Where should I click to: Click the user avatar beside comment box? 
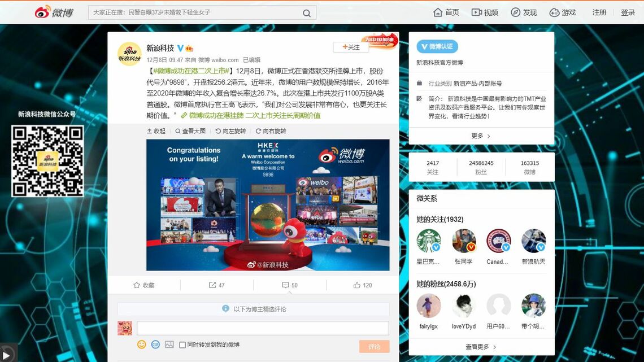pyautogui.click(x=125, y=328)
